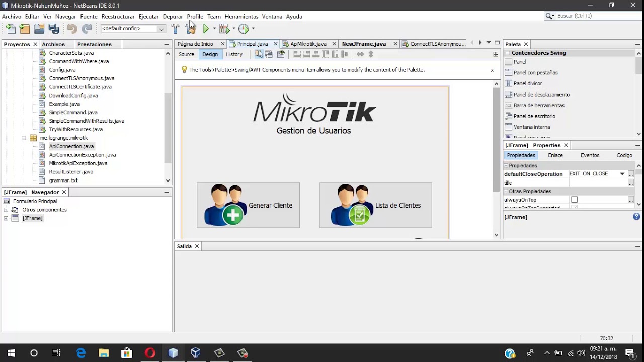
Task: Collapse the Contenedores Swing palette category
Action: click(508, 53)
